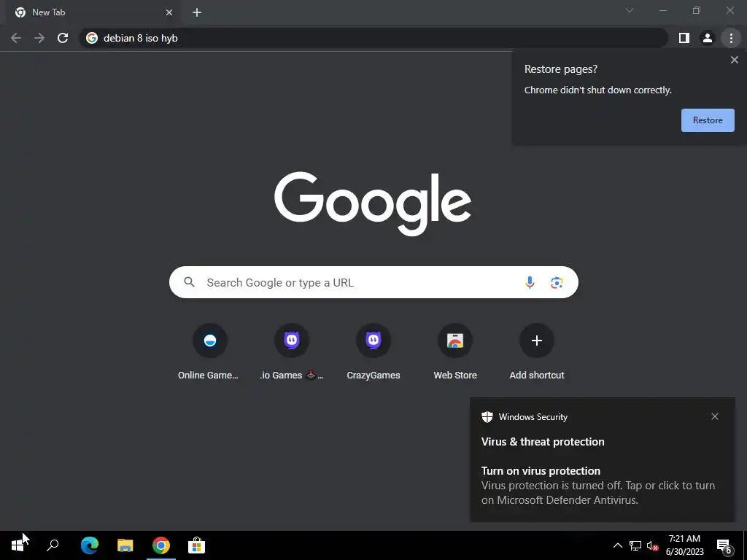This screenshot has width=747, height=560.
Task: Minimize the Chrome window
Action: pos(662,10)
